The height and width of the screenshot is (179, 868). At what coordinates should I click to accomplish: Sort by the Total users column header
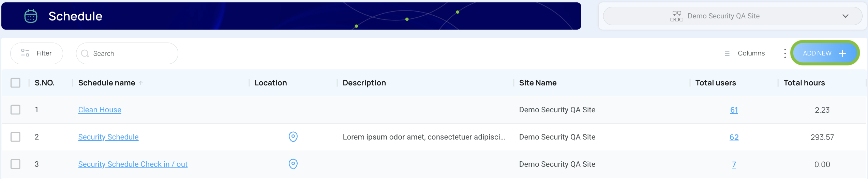click(715, 83)
